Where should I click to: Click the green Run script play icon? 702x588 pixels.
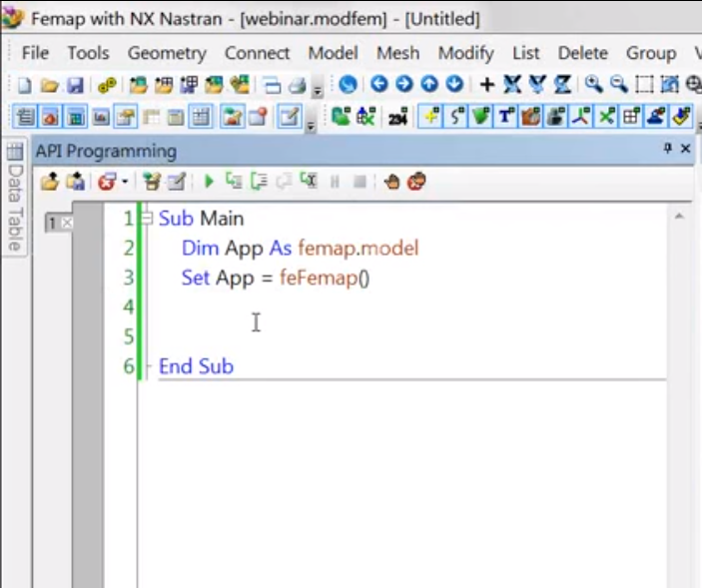pyautogui.click(x=209, y=182)
